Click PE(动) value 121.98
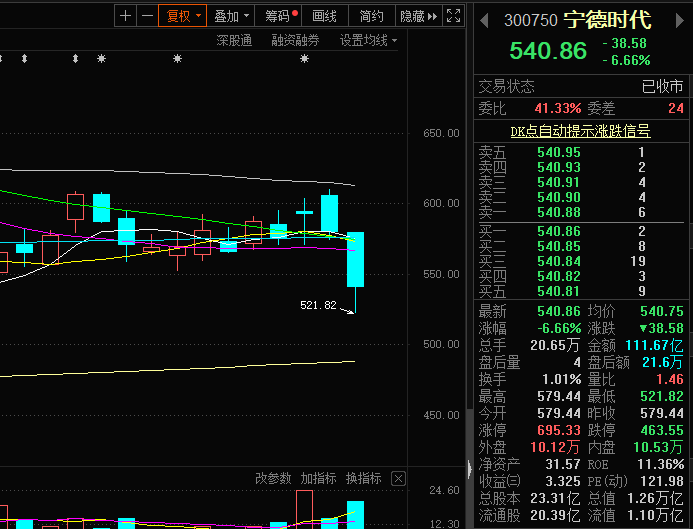Screen dimensions: 693x529 (x=662, y=481)
